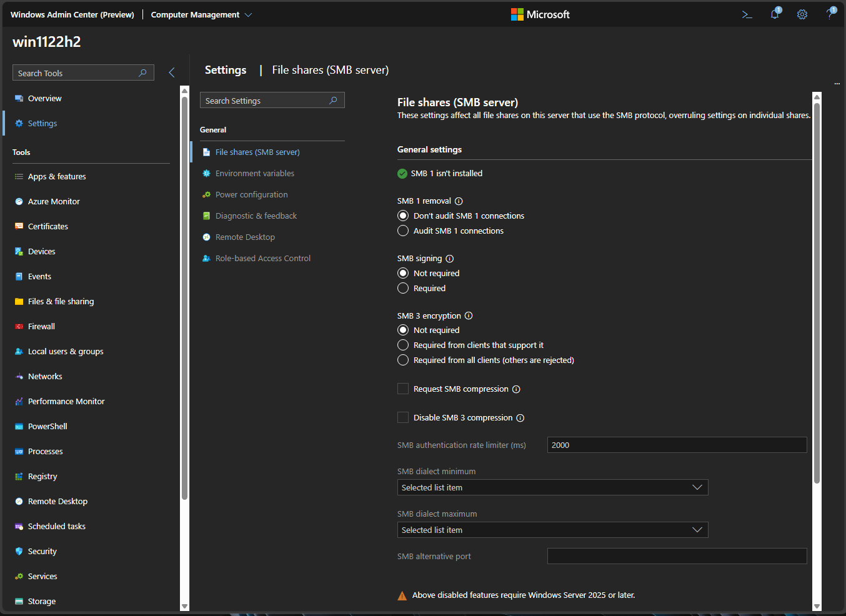Open the SMB dialect minimum dropdown

[x=552, y=487]
